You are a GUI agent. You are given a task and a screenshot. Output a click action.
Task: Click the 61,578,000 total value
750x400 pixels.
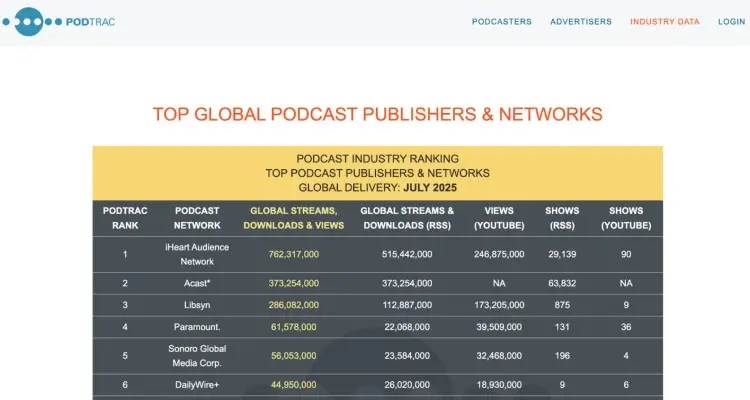294,327
